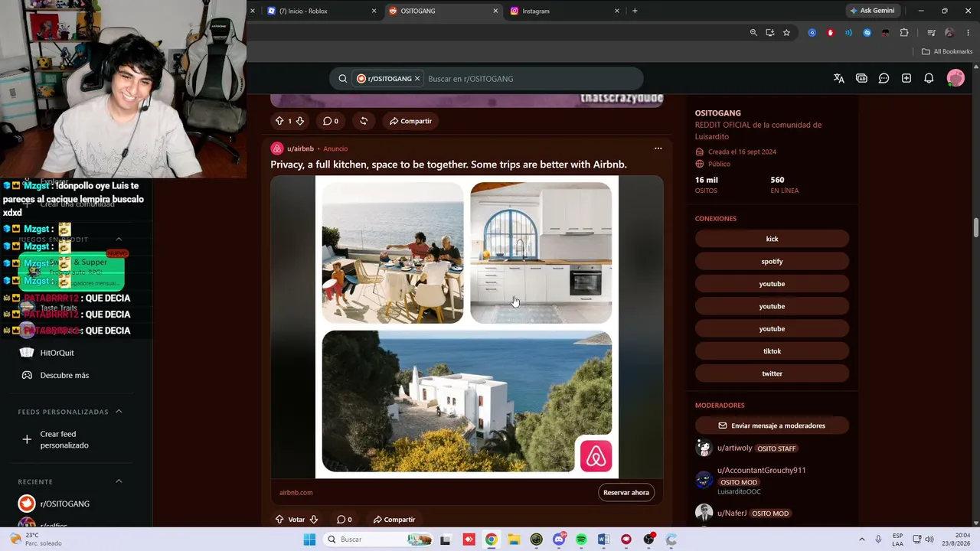Open the Airbnb ad's three-dot options menu
This screenshot has height=551, width=980.
pos(658,148)
